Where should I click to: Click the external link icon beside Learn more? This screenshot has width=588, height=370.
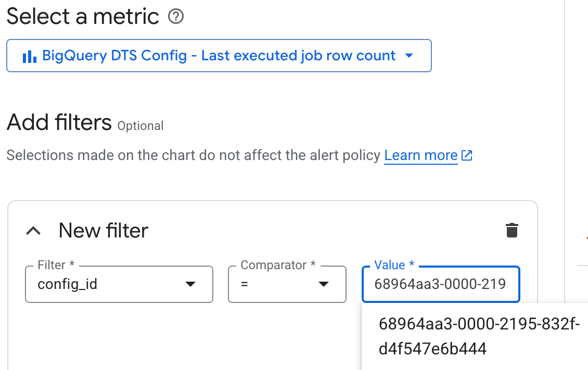(467, 155)
